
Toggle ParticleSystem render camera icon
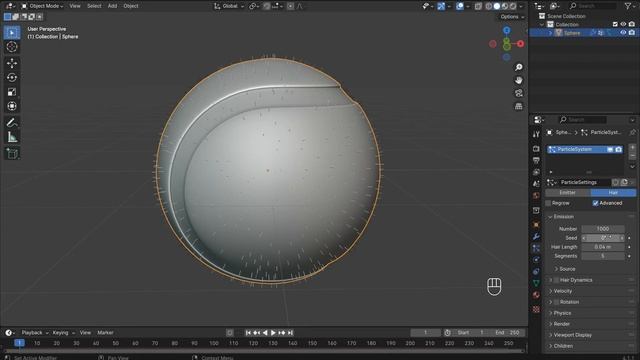coord(619,149)
